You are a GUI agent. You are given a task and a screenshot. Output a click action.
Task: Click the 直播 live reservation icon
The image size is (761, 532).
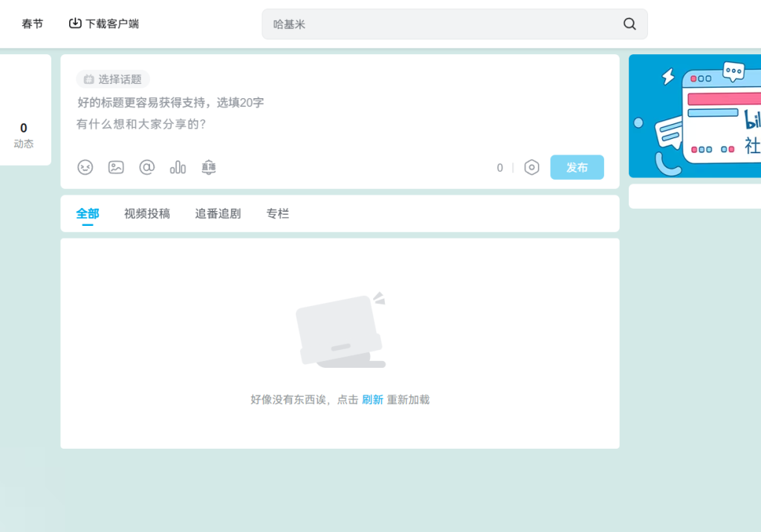(209, 167)
